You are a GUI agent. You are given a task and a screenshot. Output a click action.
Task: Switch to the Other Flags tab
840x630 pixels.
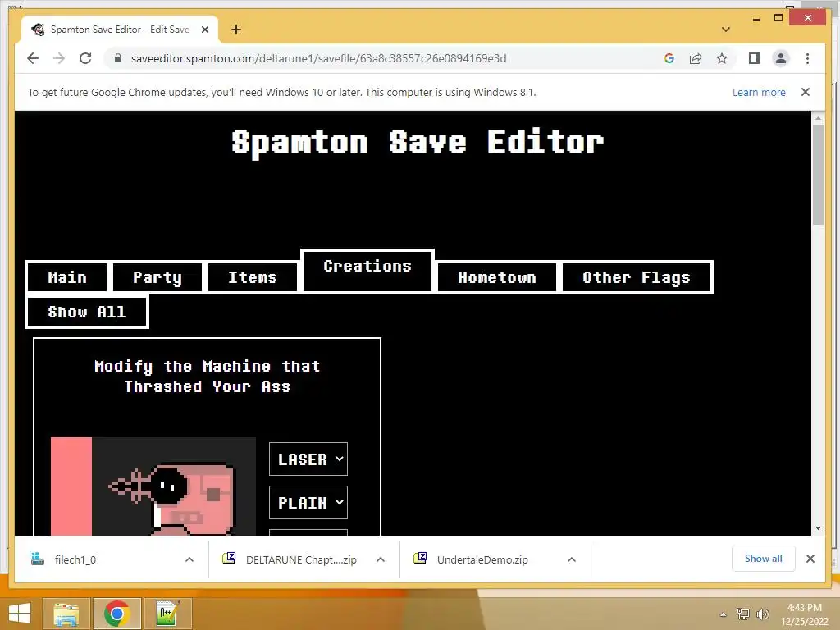637,277
